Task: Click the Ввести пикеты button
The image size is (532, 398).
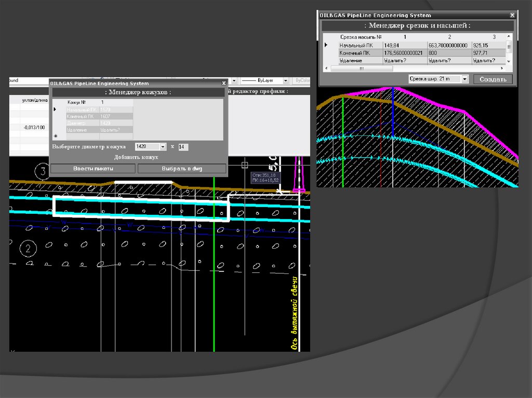Action: (x=93, y=169)
